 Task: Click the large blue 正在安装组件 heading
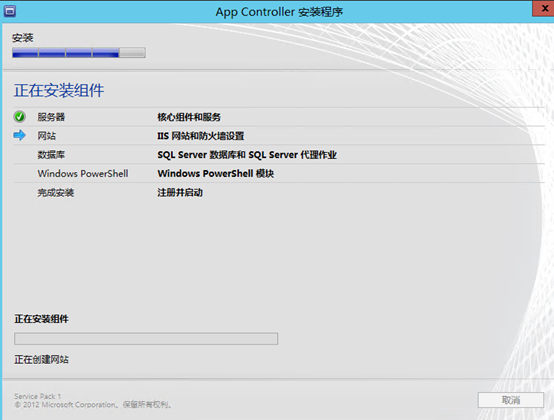coord(59,90)
